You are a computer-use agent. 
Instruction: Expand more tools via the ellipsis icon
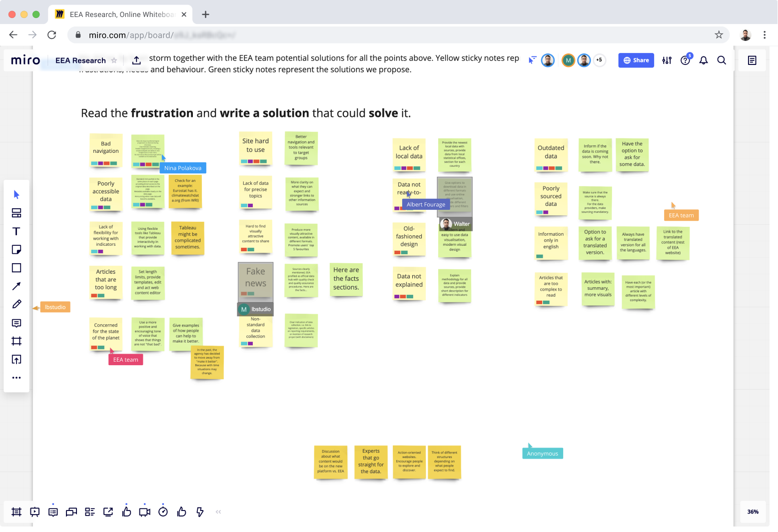point(16,377)
